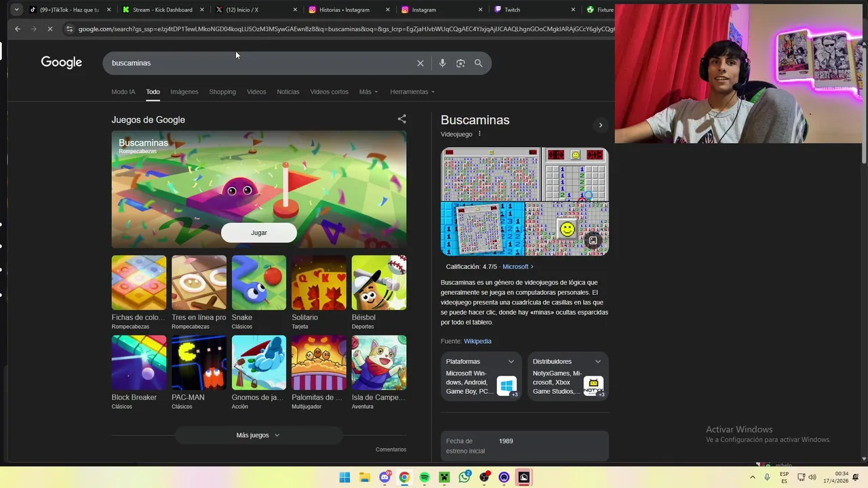Viewport: 868px width, 488px height.
Task: Open the Fichas de colo... game thumbnail
Action: click(x=139, y=283)
